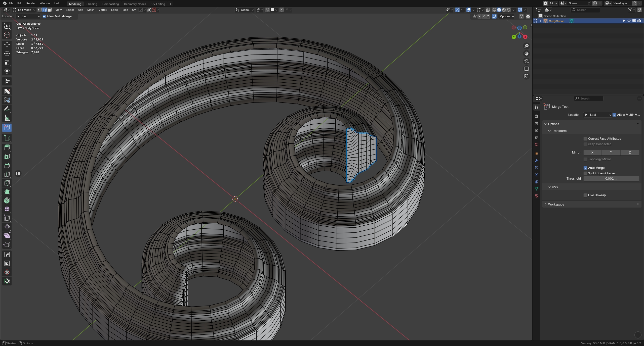Open the Options dropdown in viewport header
This screenshot has width=644, height=346.
pyautogui.click(x=507, y=16)
